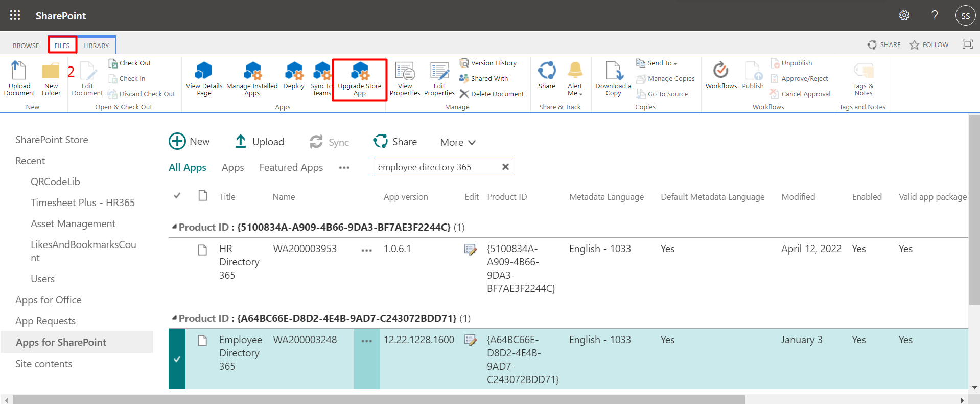Click the Share command above list
Screen dimensions: 980x404
point(395,141)
